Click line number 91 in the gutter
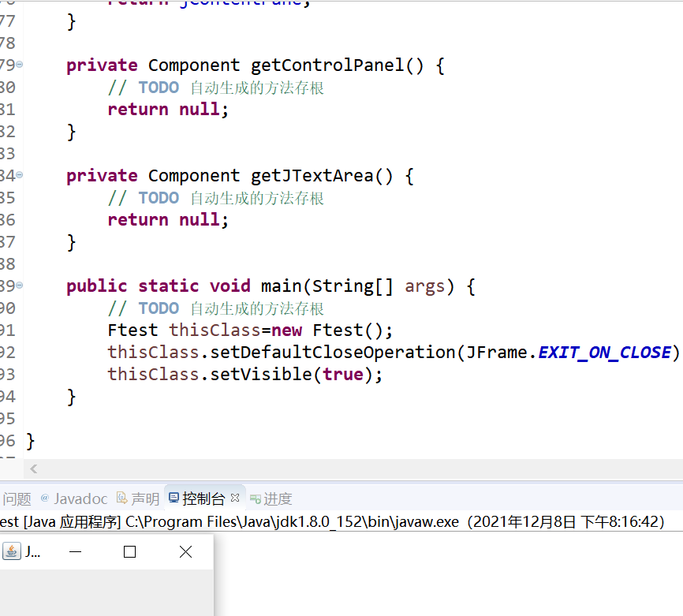 point(11,330)
